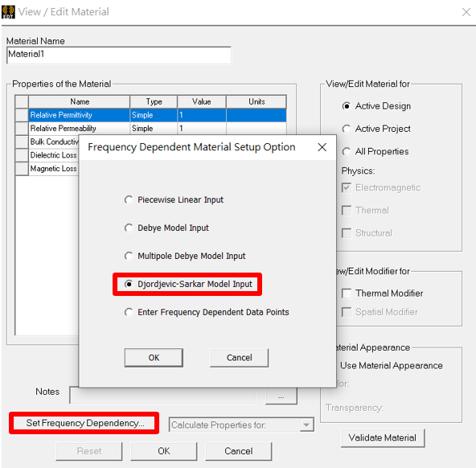Select All Properties radio button

click(346, 151)
